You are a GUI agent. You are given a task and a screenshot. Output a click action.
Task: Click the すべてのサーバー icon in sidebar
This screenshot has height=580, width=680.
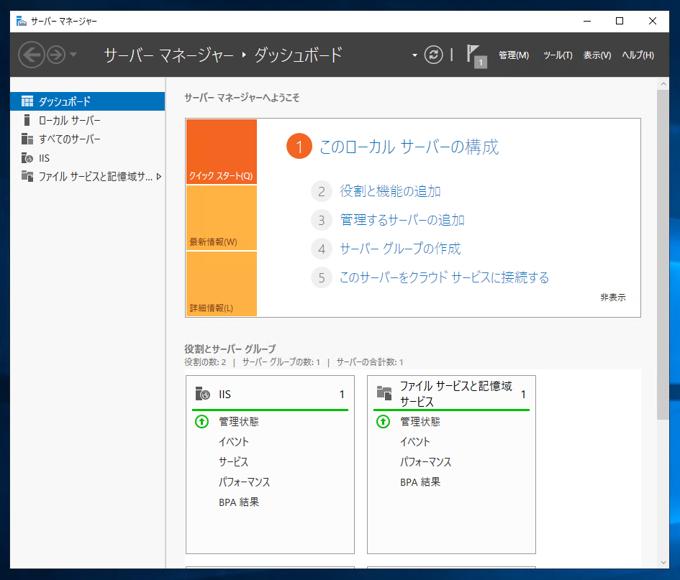[x=27, y=139]
